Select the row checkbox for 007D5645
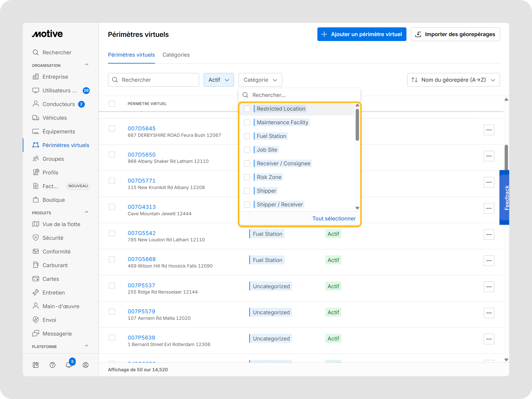This screenshot has height=399, width=532. coord(112,128)
